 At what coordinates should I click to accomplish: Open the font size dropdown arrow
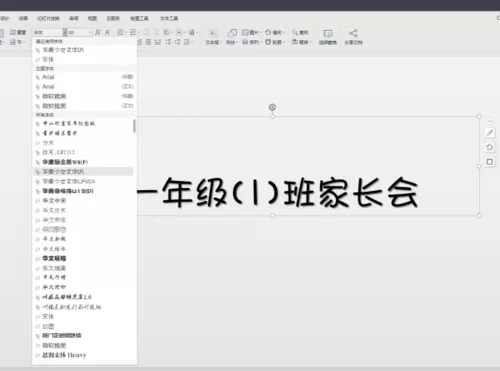click(90, 32)
